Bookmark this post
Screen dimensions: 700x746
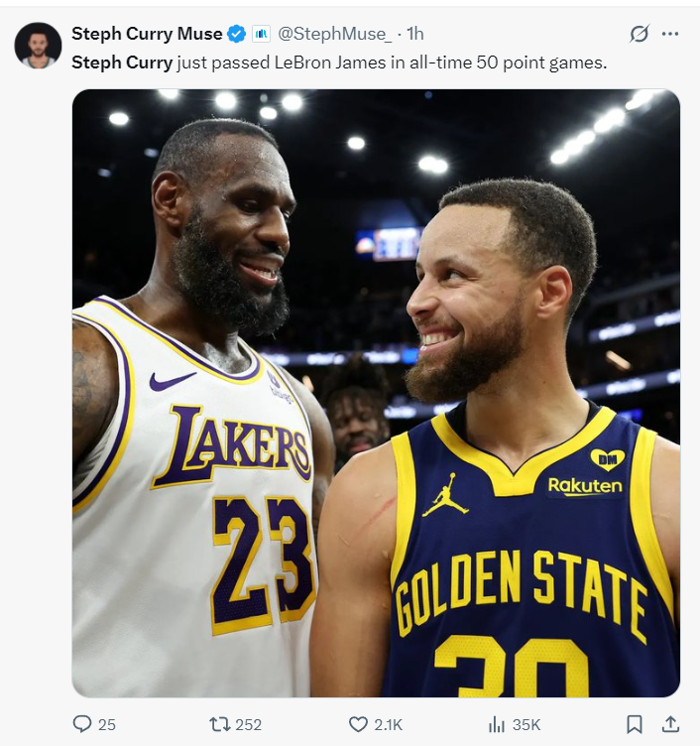(635, 724)
